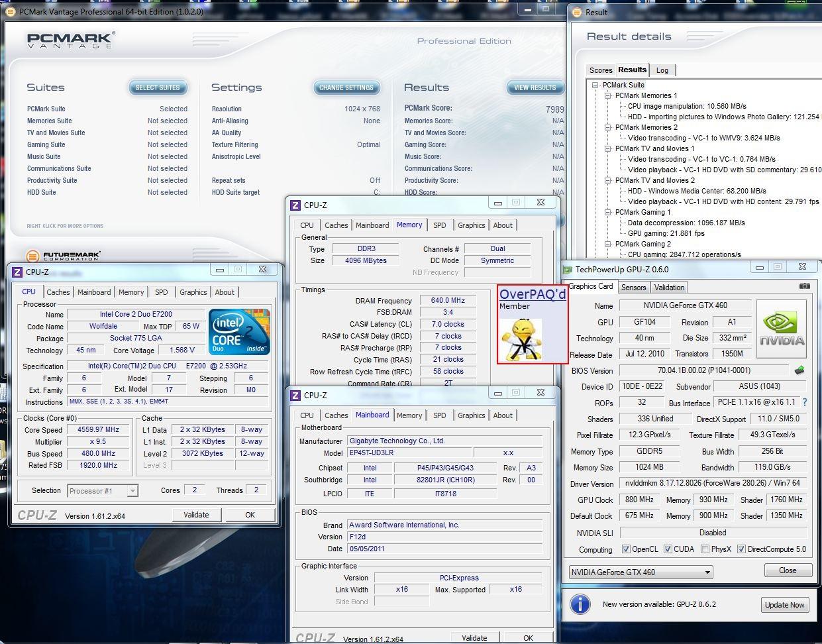
Task: Click the CHANGE SETTINGS button
Action: pos(346,87)
